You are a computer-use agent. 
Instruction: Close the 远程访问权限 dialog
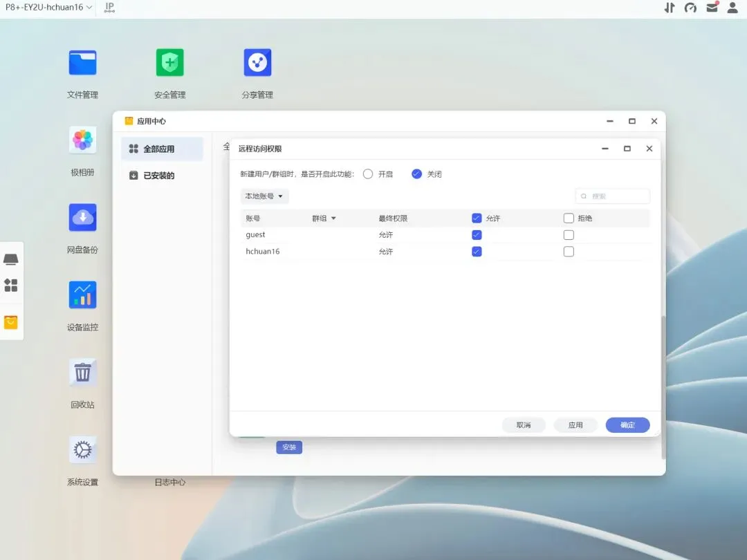pyautogui.click(x=649, y=149)
